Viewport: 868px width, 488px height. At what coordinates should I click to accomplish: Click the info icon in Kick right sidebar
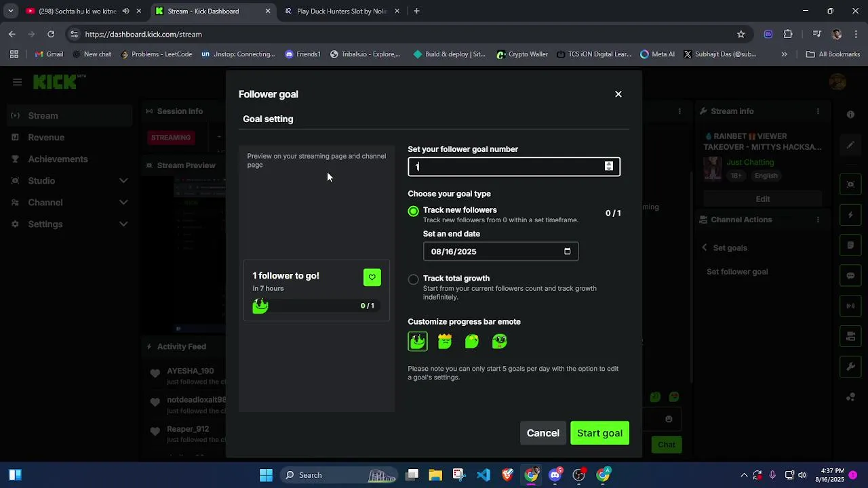click(x=850, y=115)
